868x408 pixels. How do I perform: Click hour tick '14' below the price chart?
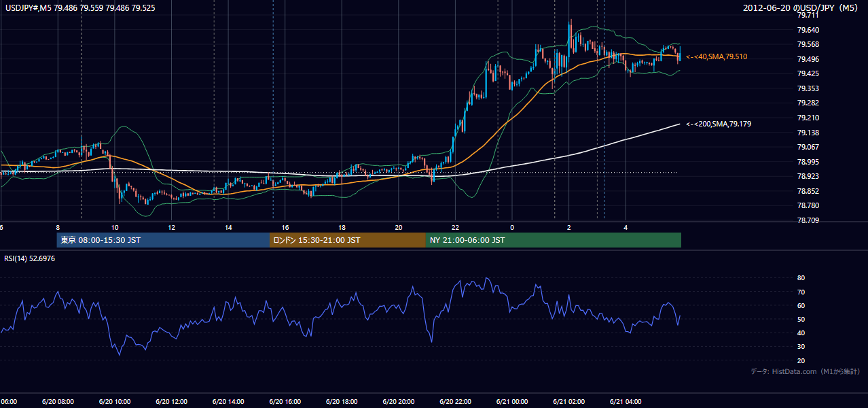tap(228, 227)
